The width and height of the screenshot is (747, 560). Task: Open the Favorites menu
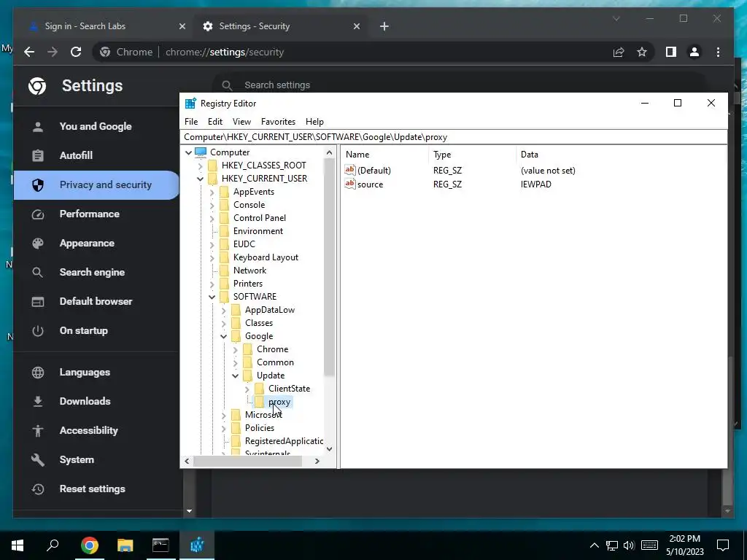click(x=278, y=122)
